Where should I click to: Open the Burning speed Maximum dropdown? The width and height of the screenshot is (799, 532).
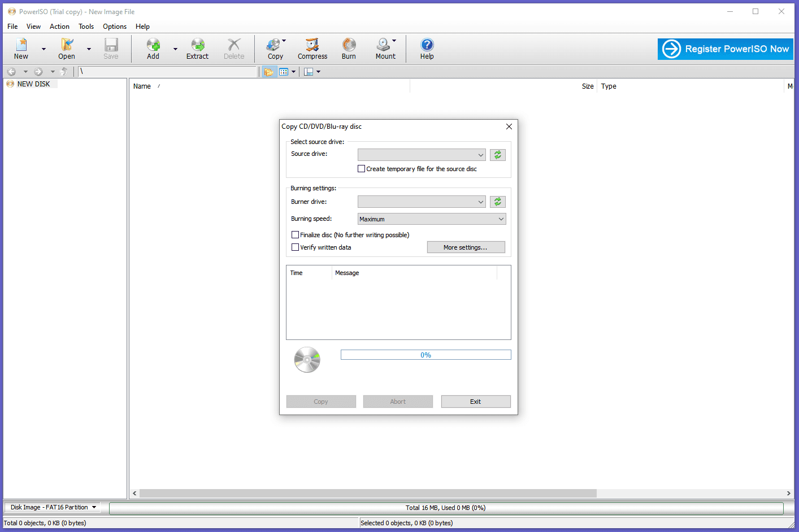click(x=432, y=219)
